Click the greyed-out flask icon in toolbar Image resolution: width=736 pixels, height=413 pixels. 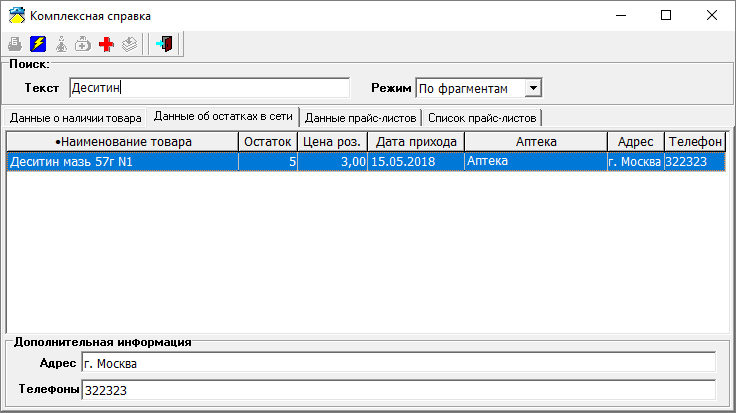[61, 44]
